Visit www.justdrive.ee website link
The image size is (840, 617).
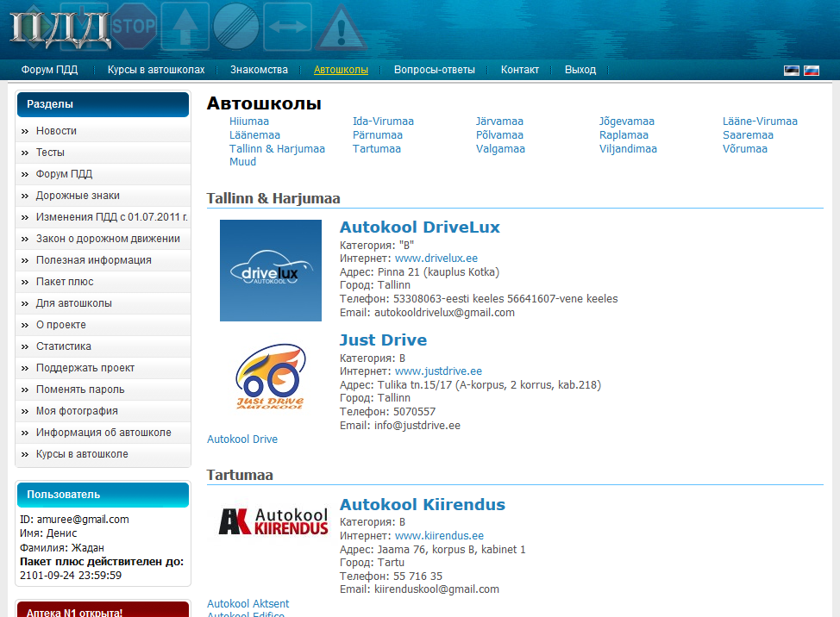(x=438, y=371)
